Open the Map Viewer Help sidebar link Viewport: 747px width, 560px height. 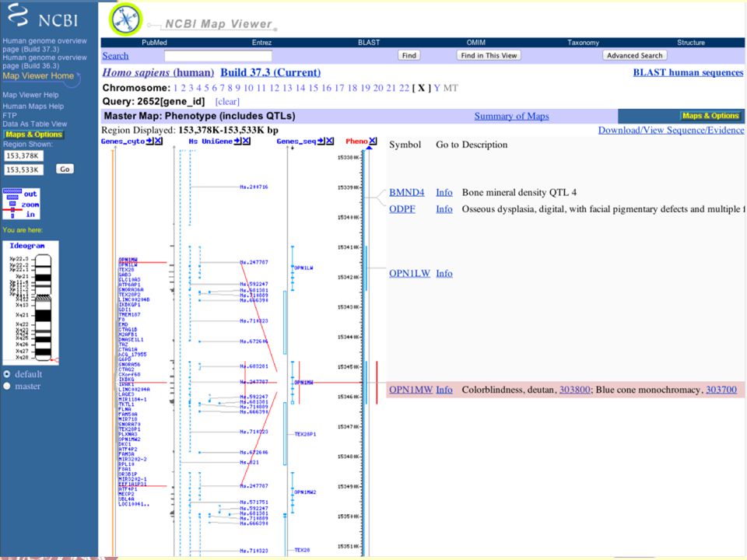30,95
